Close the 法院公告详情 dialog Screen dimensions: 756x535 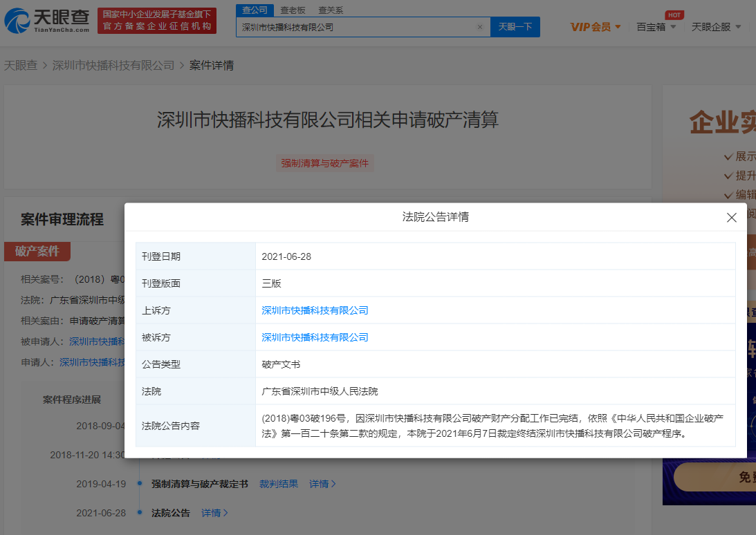731,217
